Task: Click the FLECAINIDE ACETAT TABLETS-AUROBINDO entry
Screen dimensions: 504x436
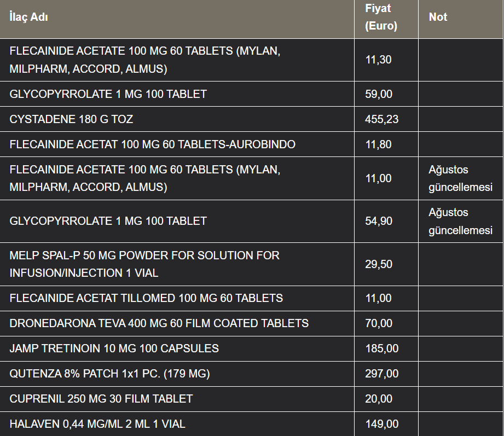Action: click(x=152, y=144)
